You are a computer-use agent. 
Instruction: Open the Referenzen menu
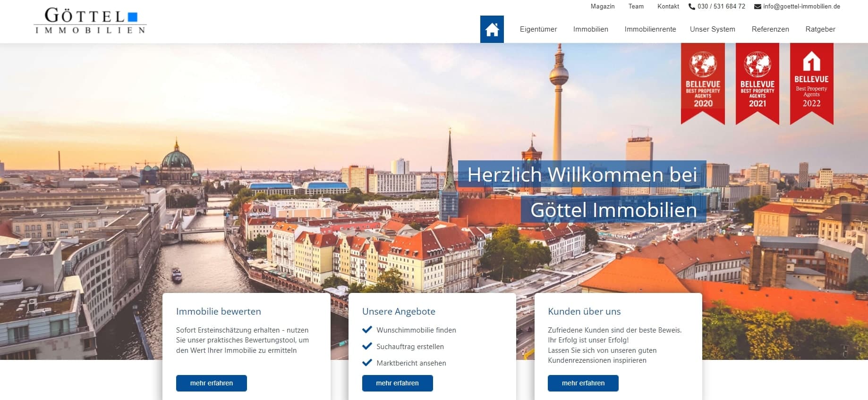point(770,29)
